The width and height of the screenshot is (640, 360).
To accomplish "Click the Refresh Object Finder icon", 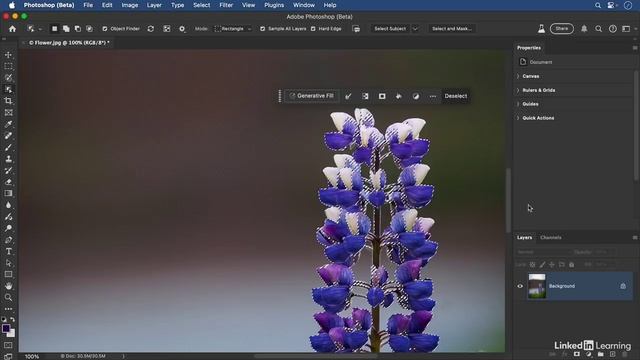I will pos(151,29).
